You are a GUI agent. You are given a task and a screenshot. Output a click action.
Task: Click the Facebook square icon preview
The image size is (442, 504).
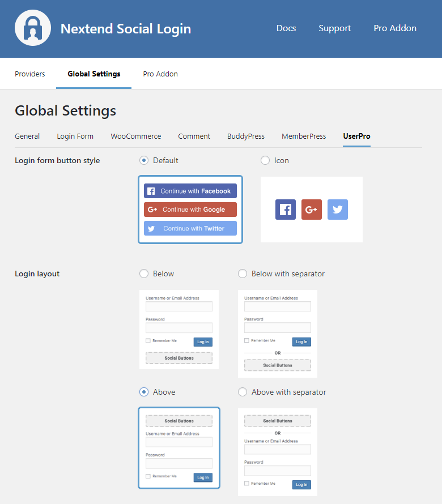coord(286,210)
